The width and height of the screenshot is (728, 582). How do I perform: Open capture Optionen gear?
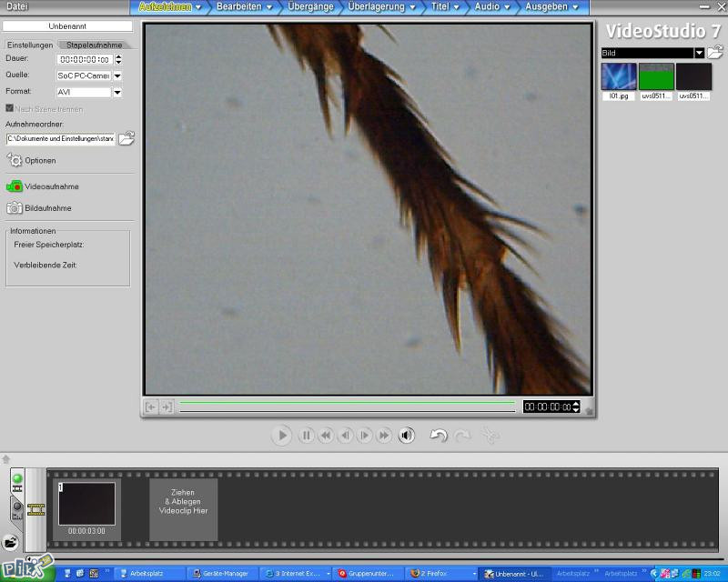tap(31, 160)
